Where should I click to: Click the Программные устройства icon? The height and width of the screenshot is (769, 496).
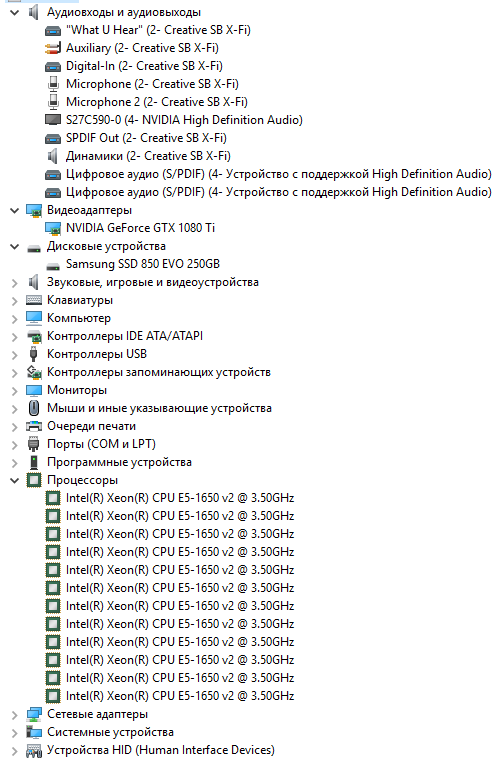click(33, 462)
